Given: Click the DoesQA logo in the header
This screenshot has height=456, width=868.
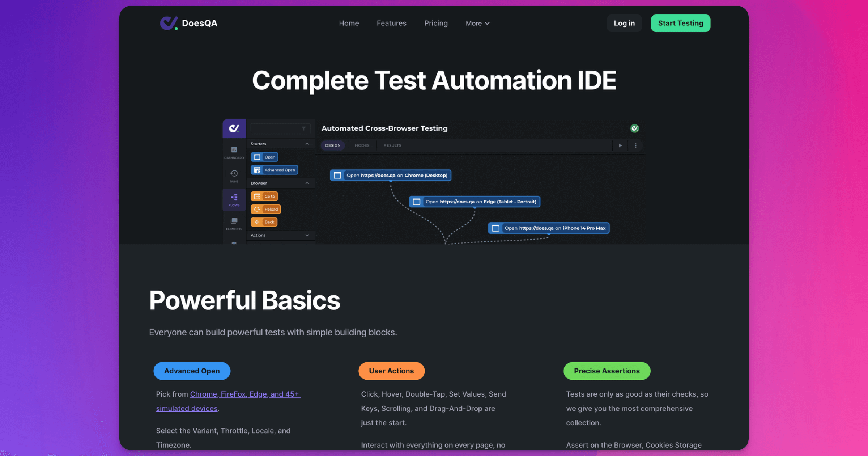Looking at the screenshot, I should [189, 23].
